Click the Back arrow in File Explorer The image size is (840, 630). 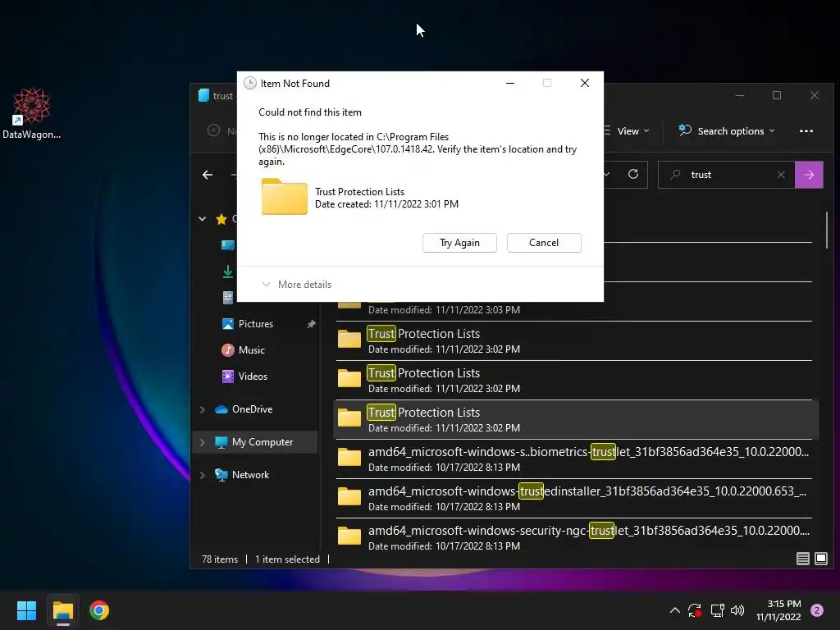[208, 175]
